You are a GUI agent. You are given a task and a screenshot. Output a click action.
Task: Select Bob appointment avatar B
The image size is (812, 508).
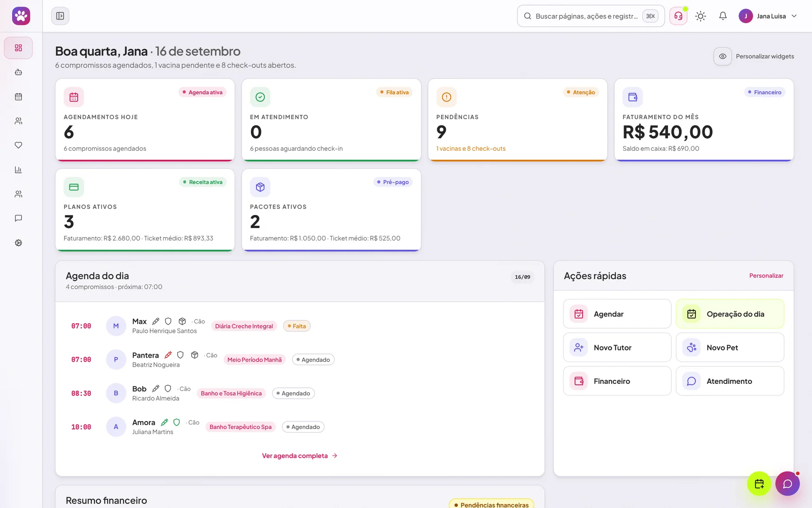tap(116, 393)
